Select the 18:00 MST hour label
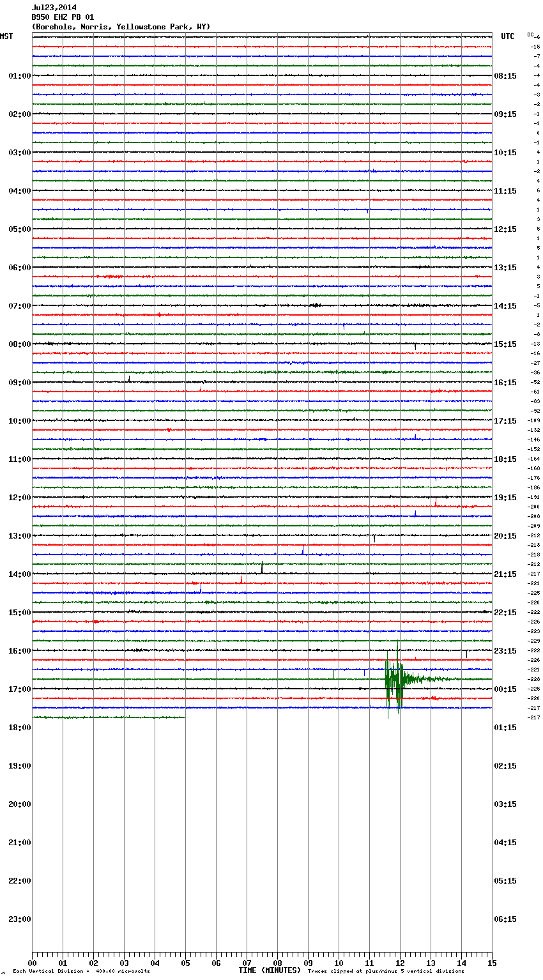 click(x=20, y=728)
